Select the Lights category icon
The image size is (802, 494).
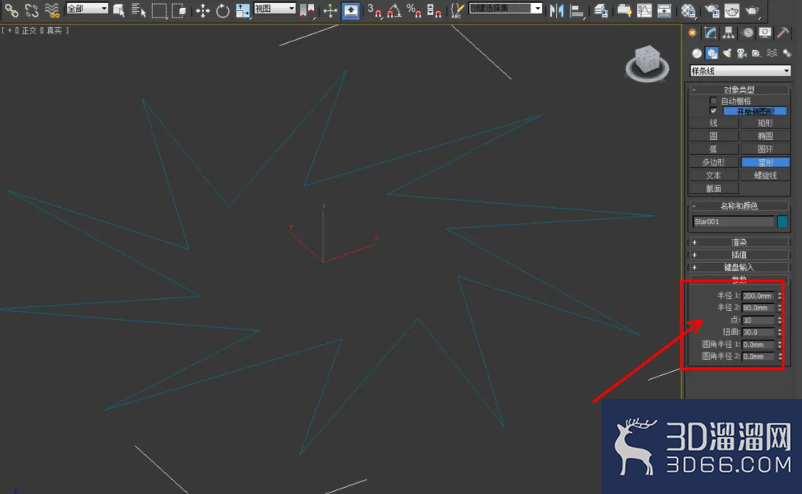coord(727,53)
